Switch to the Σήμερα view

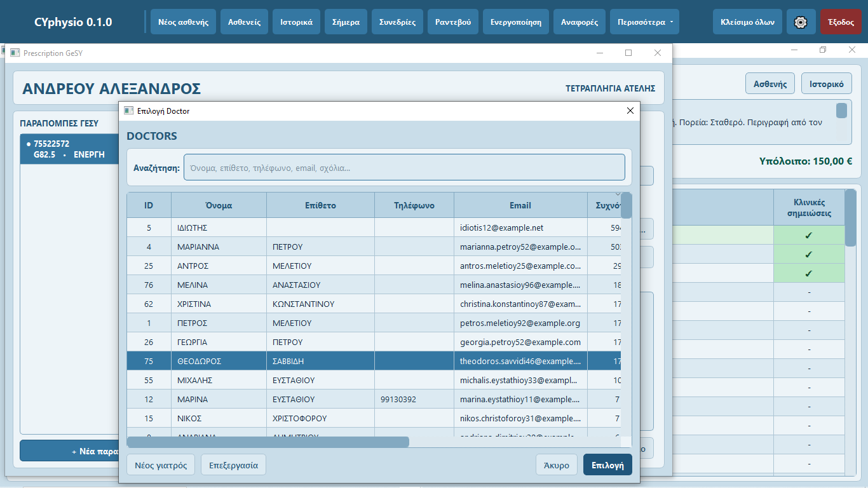coord(346,22)
